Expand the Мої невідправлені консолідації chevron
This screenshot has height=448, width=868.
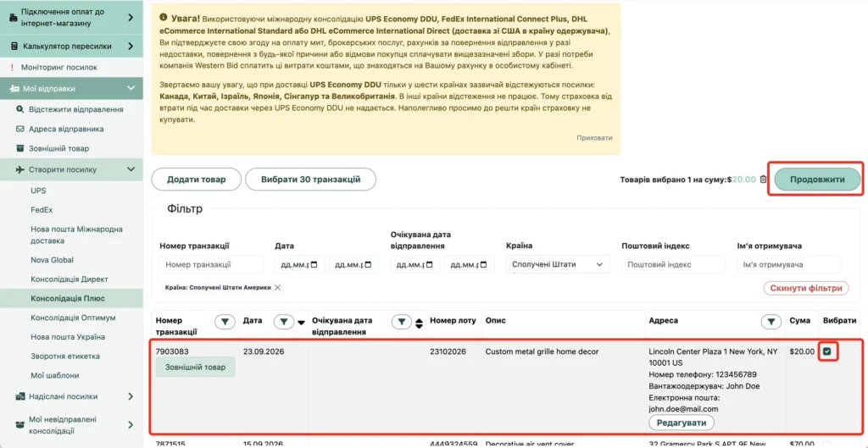pos(130,425)
